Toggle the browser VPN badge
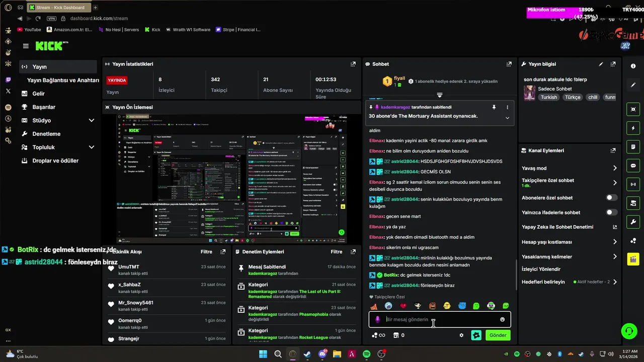 [x=51, y=19]
